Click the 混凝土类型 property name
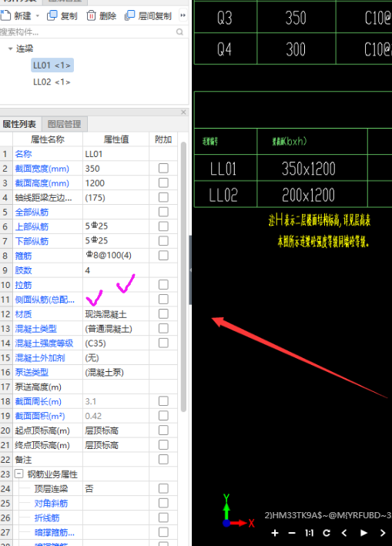 [36, 329]
